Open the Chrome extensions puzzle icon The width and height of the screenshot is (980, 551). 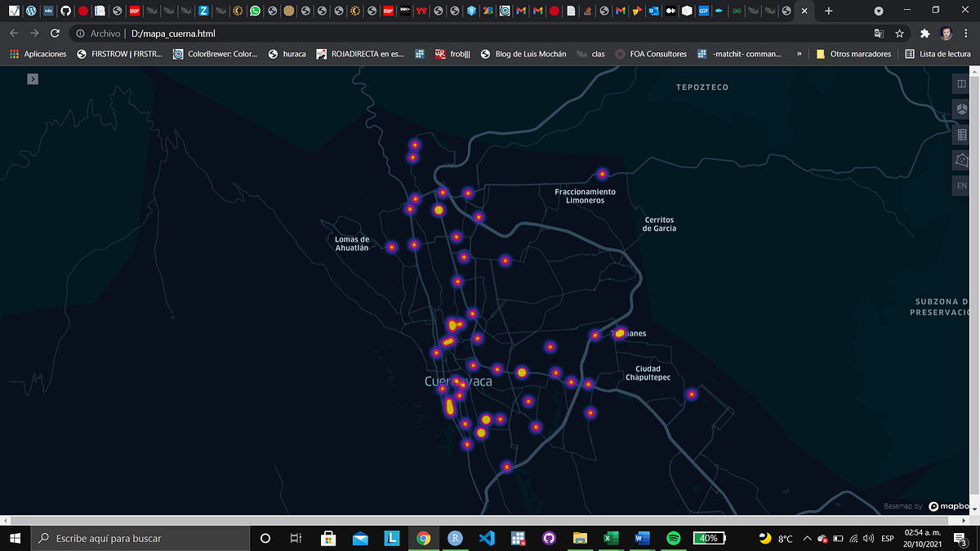click(x=924, y=33)
